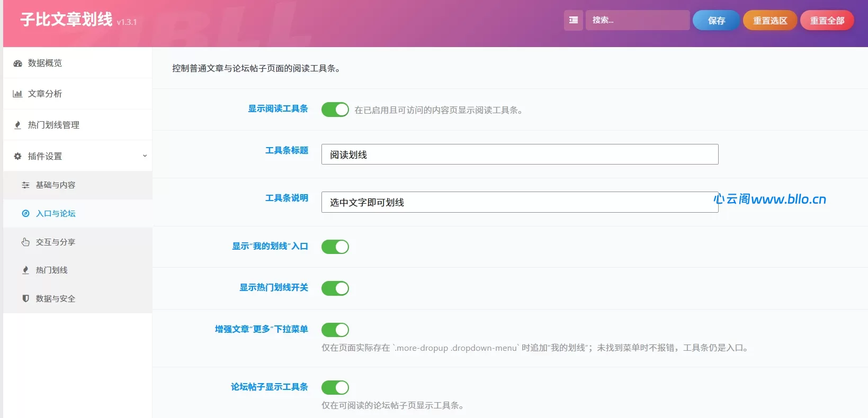Click the compass icon beside 入口与论坛
The height and width of the screenshot is (418, 868).
coord(25,214)
